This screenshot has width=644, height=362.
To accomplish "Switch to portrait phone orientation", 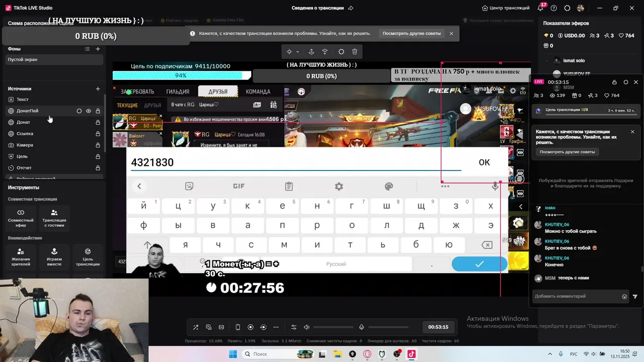I will click(x=238, y=327).
